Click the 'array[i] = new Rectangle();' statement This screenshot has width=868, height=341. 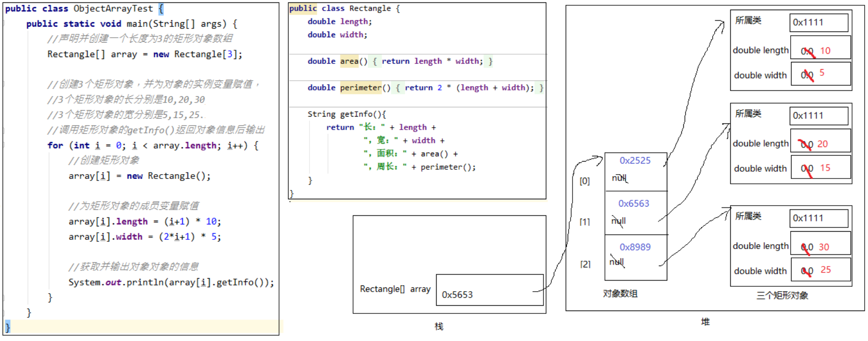[139, 176]
